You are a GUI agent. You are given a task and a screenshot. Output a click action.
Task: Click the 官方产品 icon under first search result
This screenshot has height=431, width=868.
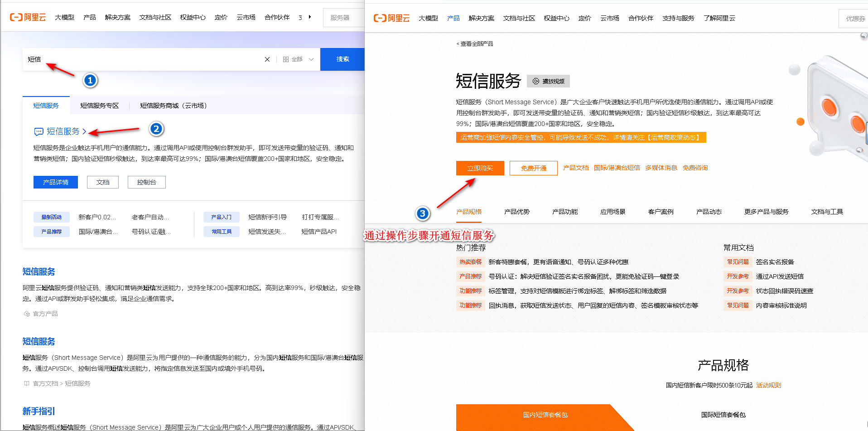[27, 314]
